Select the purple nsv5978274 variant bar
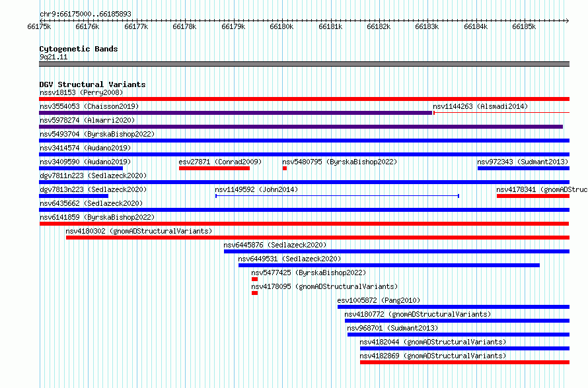The height and width of the screenshot is (388, 588). 301,127
